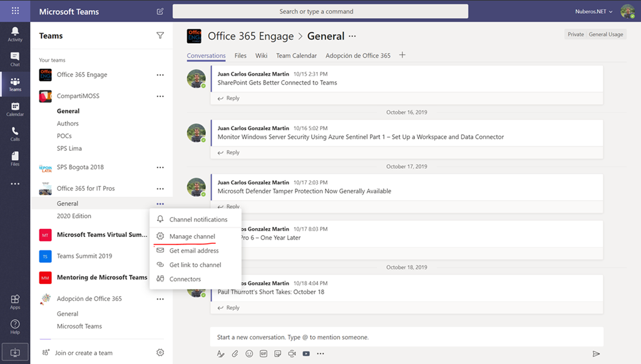Click the send message arrow icon

596,353
